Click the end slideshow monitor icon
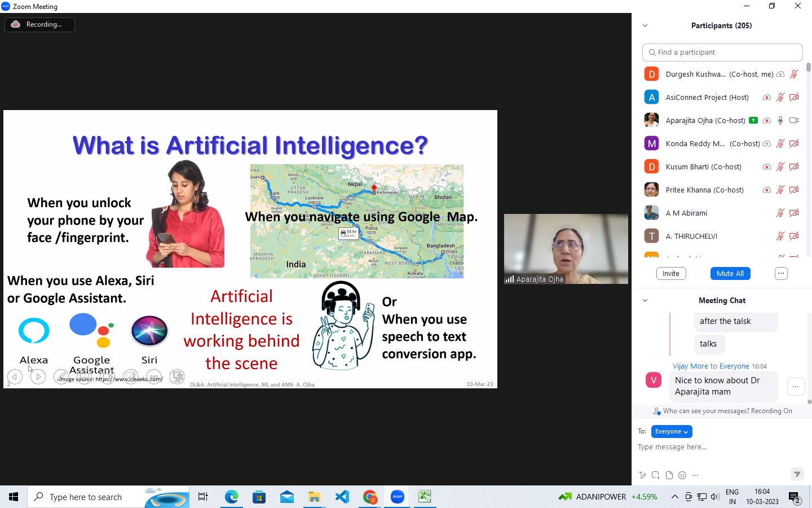Viewport: 812px width, 508px height. click(177, 376)
